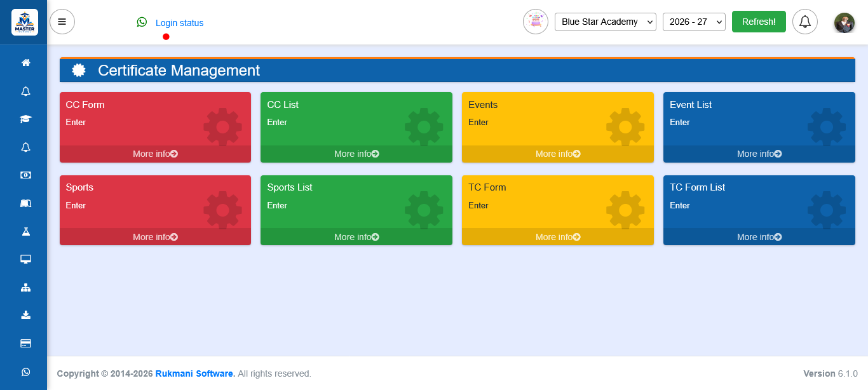This screenshot has height=390, width=868.
Task: Click the Sports List card title
Action: (x=290, y=187)
